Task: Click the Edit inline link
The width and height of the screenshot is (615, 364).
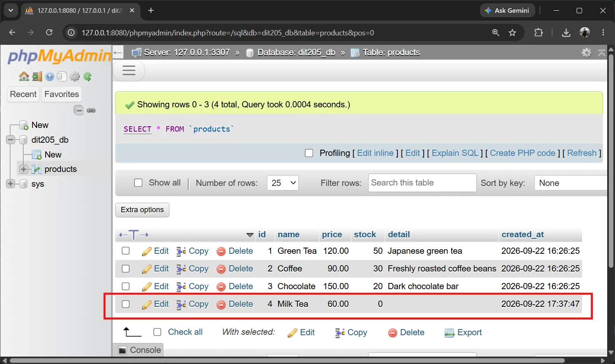Action: [x=376, y=153]
